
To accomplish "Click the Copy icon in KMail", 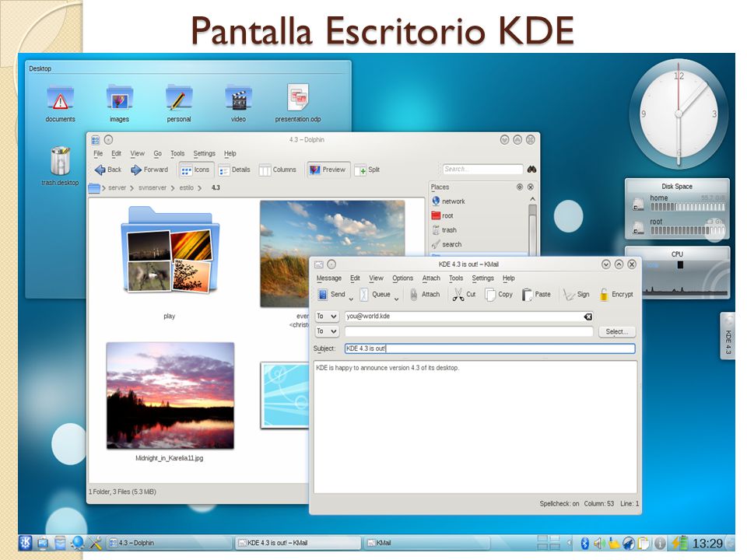I will (x=489, y=295).
